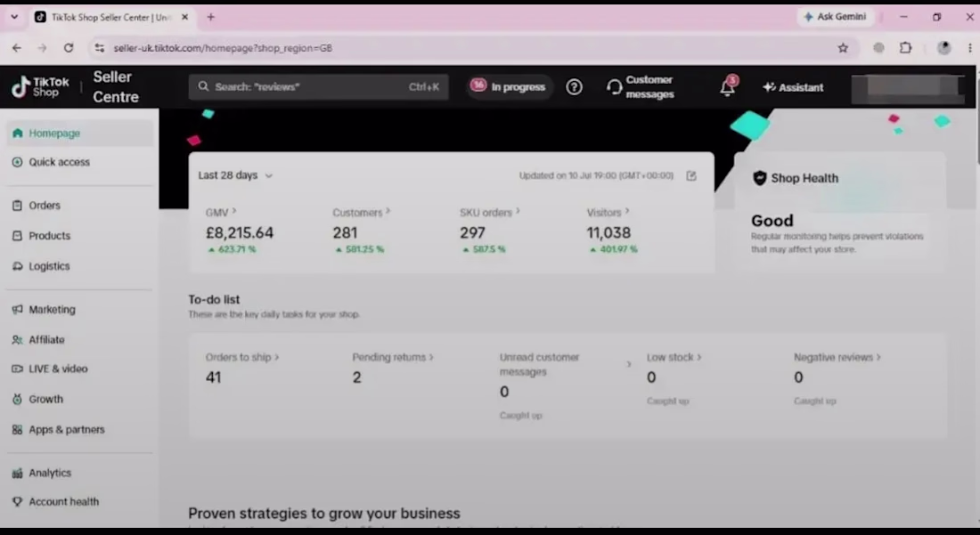Image resolution: width=980 pixels, height=535 pixels.
Task: Select Homepage in sidebar
Action: coord(79,133)
